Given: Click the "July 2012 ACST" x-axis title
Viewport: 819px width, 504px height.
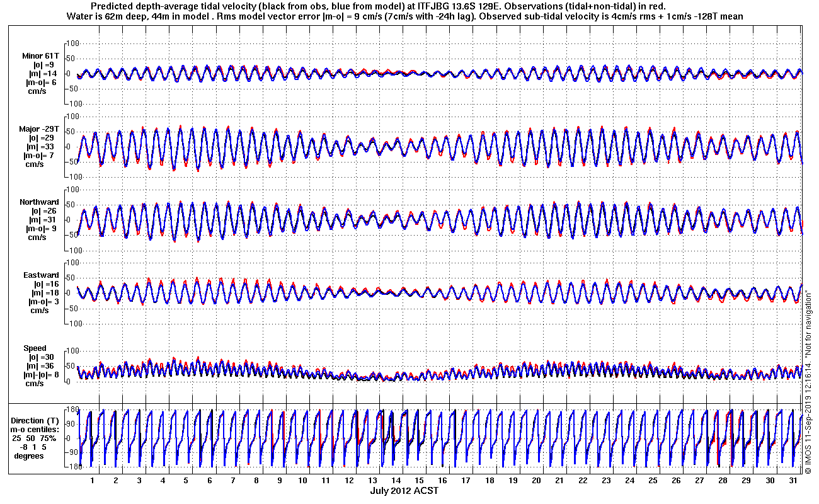Looking at the screenshot, I should click(404, 491).
